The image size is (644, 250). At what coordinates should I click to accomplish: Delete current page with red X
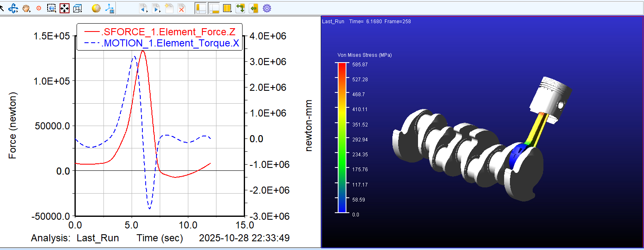pyautogui.click(x=181, y=8)
